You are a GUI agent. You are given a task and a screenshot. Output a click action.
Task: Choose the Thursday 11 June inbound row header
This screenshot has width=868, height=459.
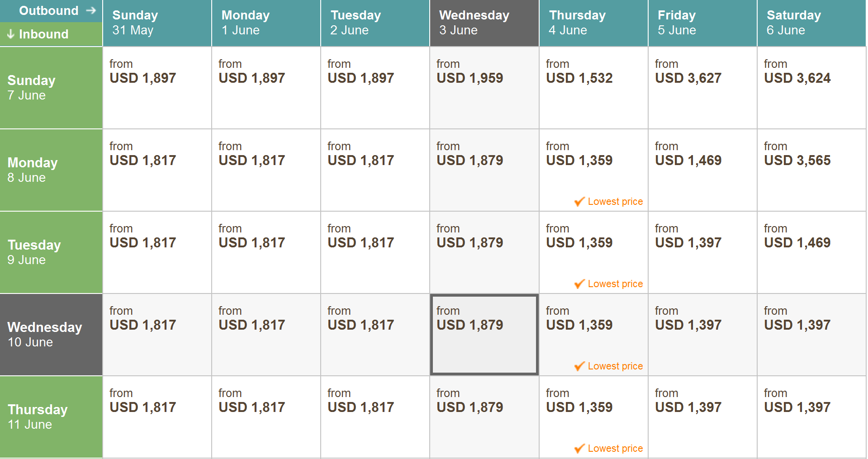[51, 417]
